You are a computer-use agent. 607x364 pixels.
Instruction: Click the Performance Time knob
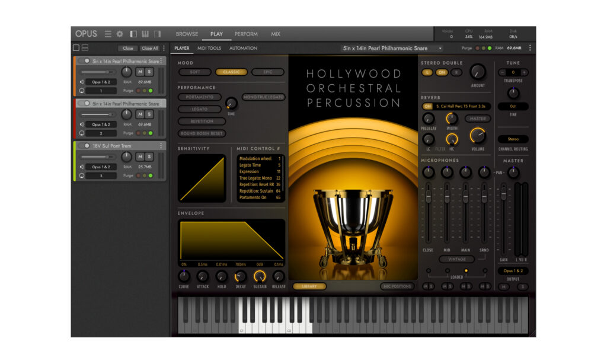(231, 104)
